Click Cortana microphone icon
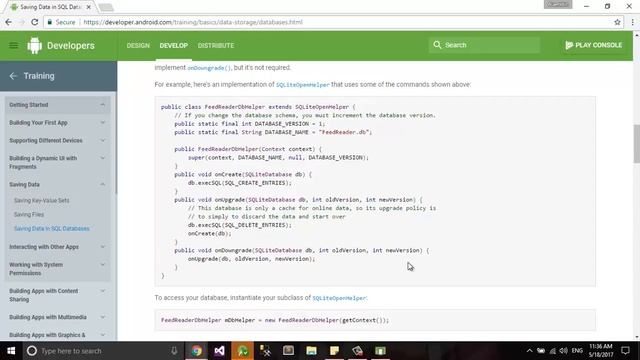The image size is (640, 360). click(174, 351)
